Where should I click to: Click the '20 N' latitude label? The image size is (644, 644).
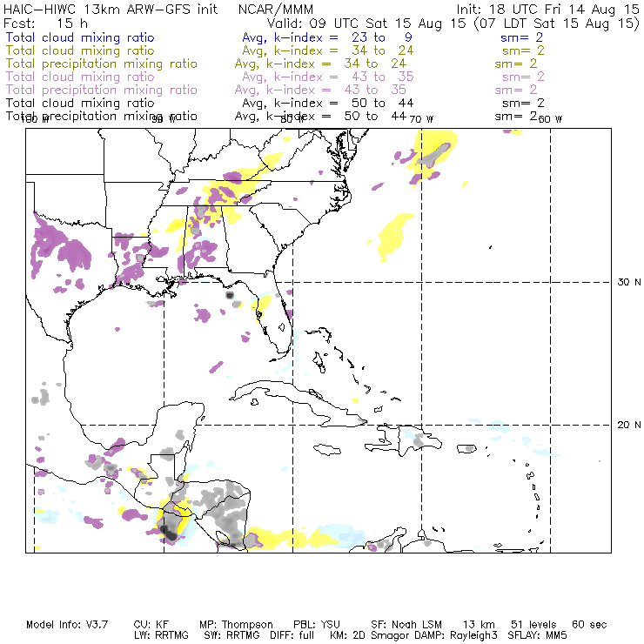coord(629,425)
